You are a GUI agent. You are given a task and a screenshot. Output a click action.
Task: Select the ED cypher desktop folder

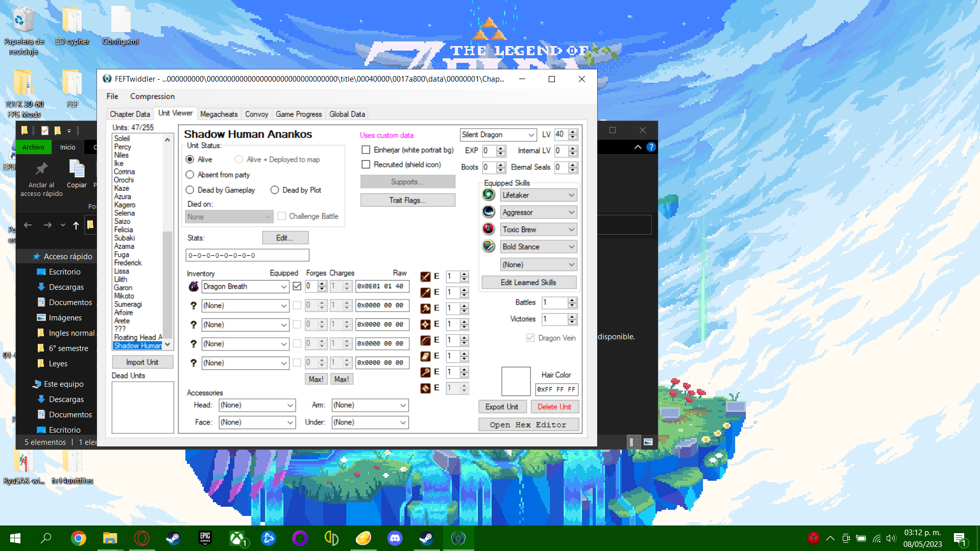(x=72, y=26)
